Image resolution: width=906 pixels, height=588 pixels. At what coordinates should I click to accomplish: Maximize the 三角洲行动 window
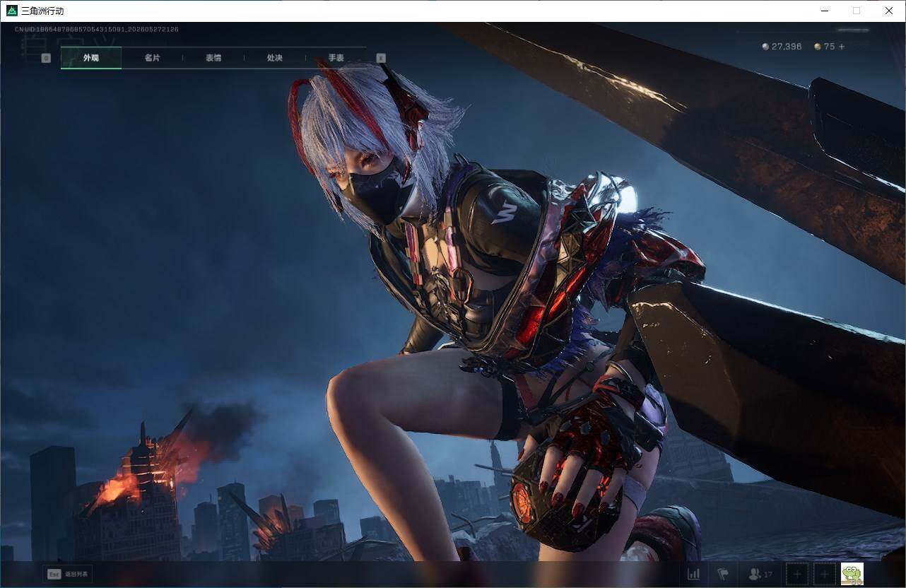857,11
